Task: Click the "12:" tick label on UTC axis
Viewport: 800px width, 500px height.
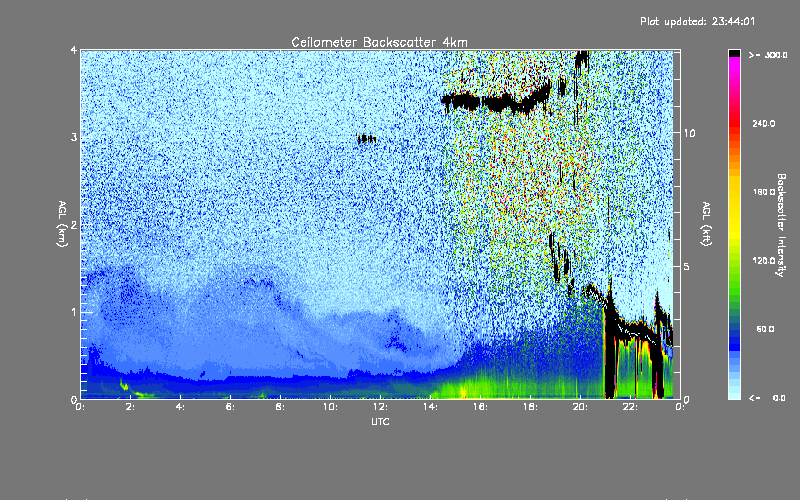Action: tap(380, 407)
